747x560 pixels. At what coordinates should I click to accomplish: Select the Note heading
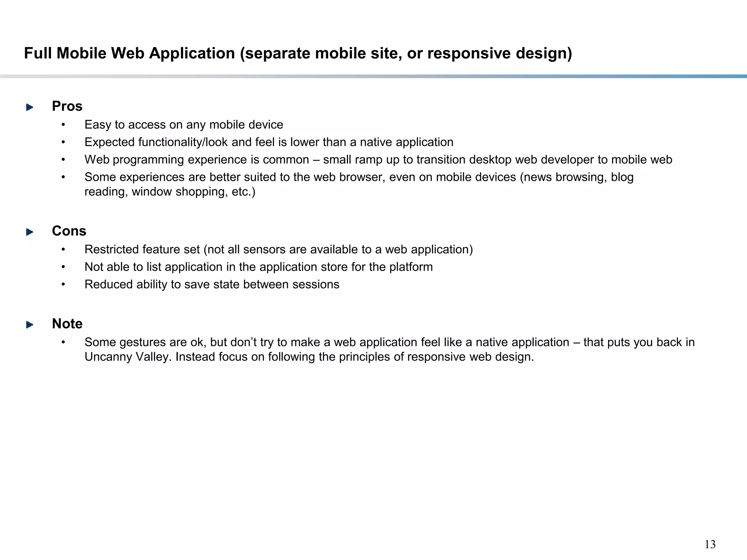tap(67, 324)
